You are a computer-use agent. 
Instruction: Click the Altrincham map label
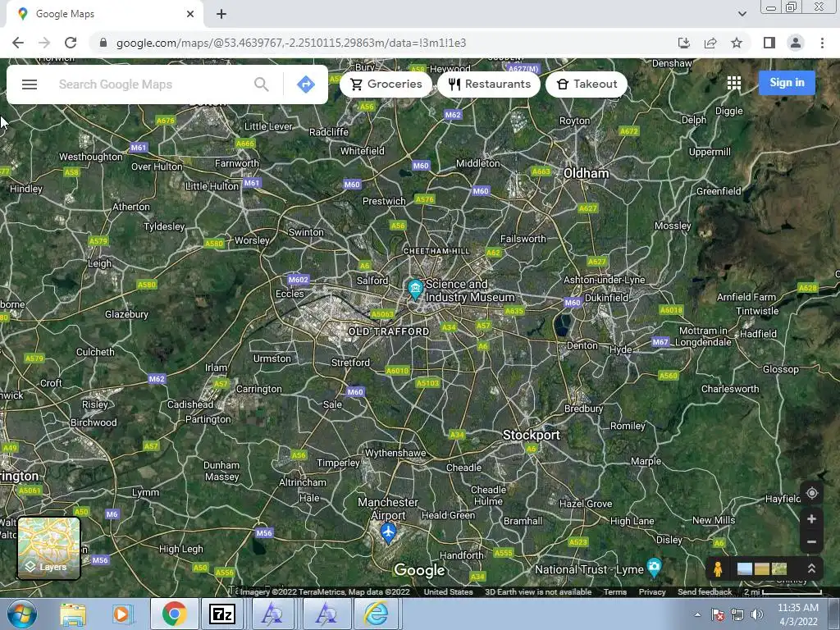(x=302, y=482)
